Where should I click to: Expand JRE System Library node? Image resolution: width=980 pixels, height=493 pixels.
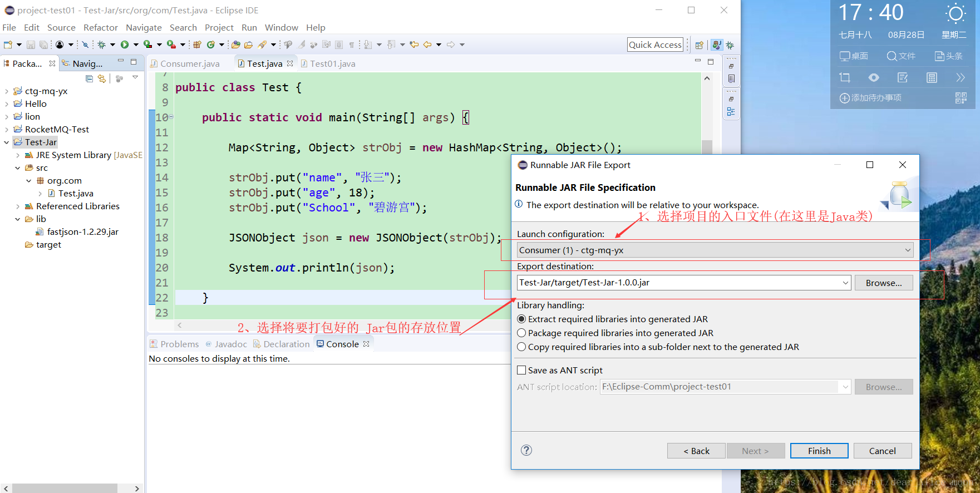point(17,155)
